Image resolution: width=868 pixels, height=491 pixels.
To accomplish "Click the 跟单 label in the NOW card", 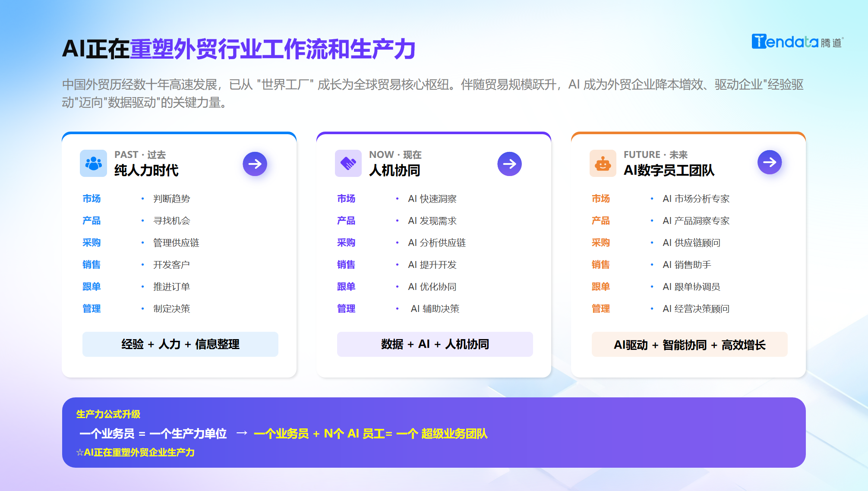I will (346, 286).
